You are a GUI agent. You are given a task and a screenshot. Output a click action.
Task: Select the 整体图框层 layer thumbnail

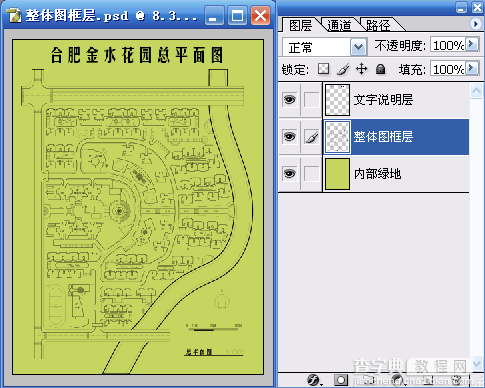click(337, 137)
